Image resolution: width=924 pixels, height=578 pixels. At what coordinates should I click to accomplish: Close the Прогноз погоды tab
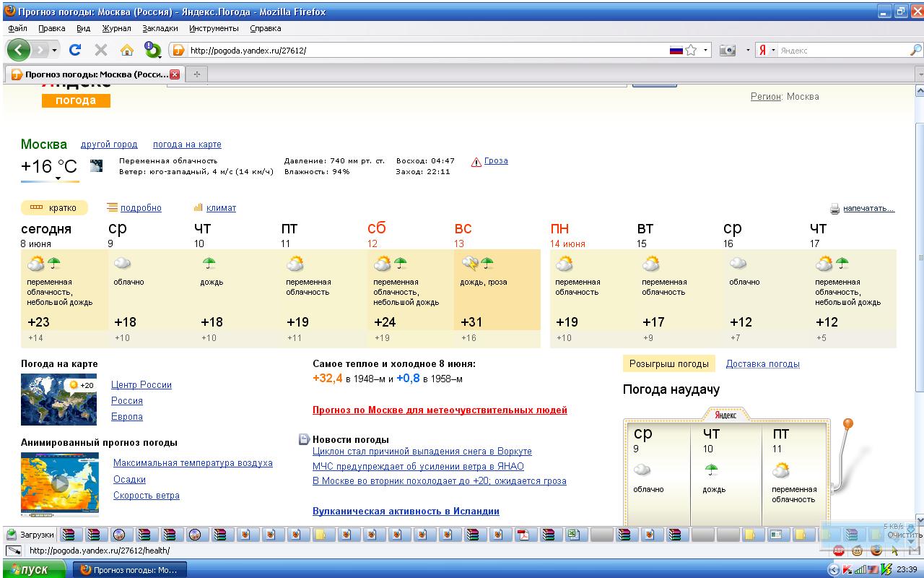pyautogui.click(x=175, y=74)
